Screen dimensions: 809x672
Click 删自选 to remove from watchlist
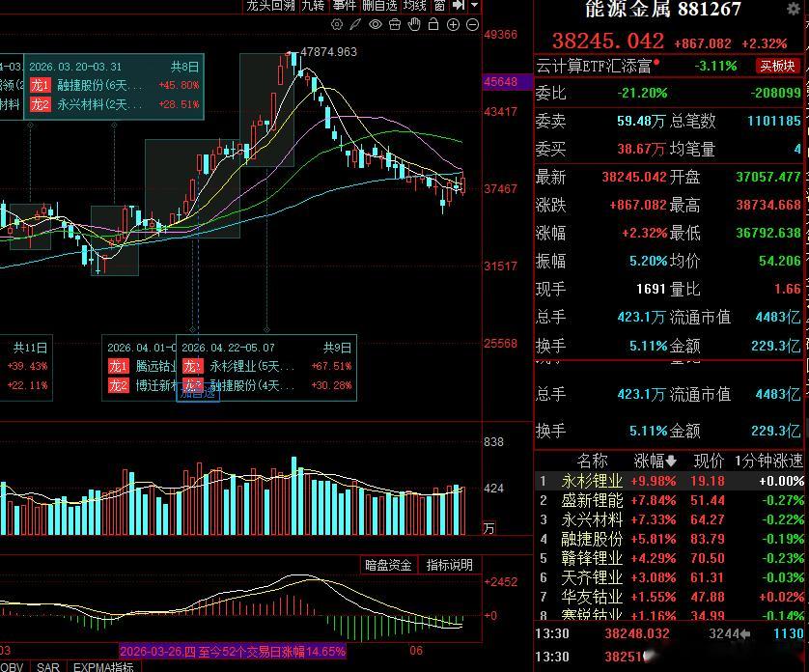379,5
